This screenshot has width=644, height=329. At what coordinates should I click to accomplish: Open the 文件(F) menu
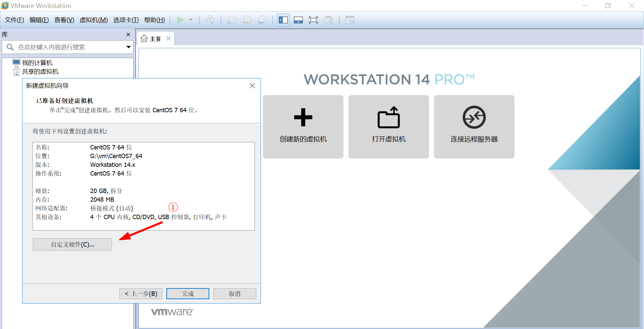tap(14, 20)
